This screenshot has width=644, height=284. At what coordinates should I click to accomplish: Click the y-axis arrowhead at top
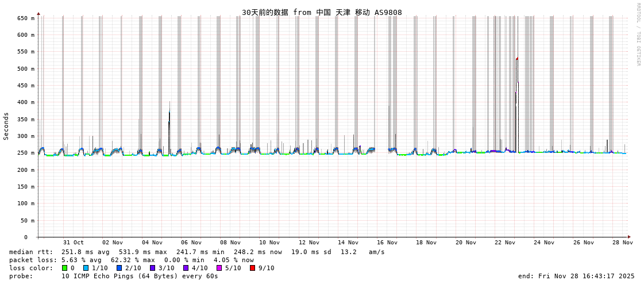coord(38,13)
